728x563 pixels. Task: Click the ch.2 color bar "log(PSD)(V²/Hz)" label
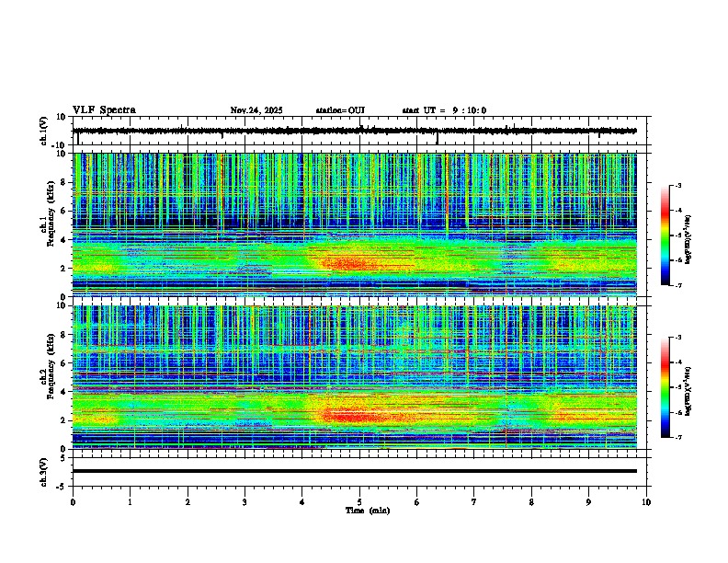pyautogui.click(x=688, y=391)
